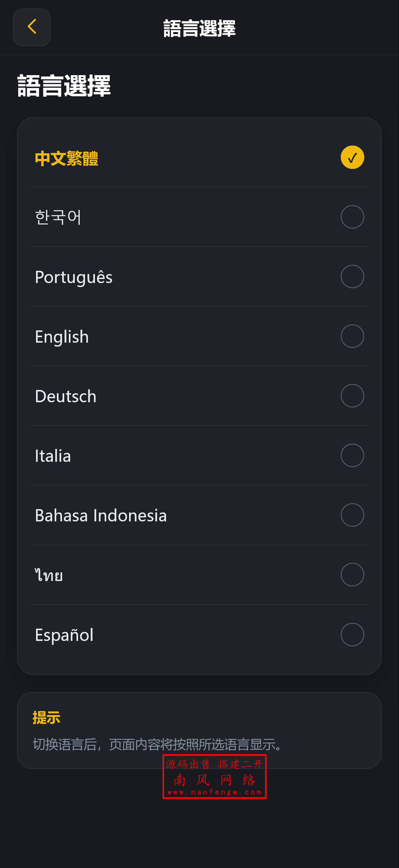Tap the Español language text
The height and width of the screenshot is (868, 399).
64,635
